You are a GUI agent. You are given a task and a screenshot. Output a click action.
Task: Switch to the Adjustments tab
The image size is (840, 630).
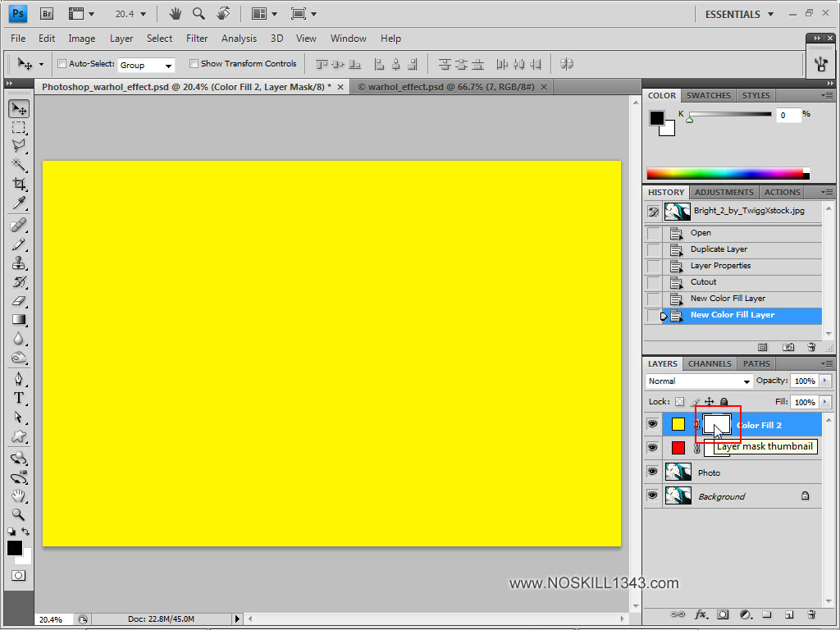click(724, 192)
